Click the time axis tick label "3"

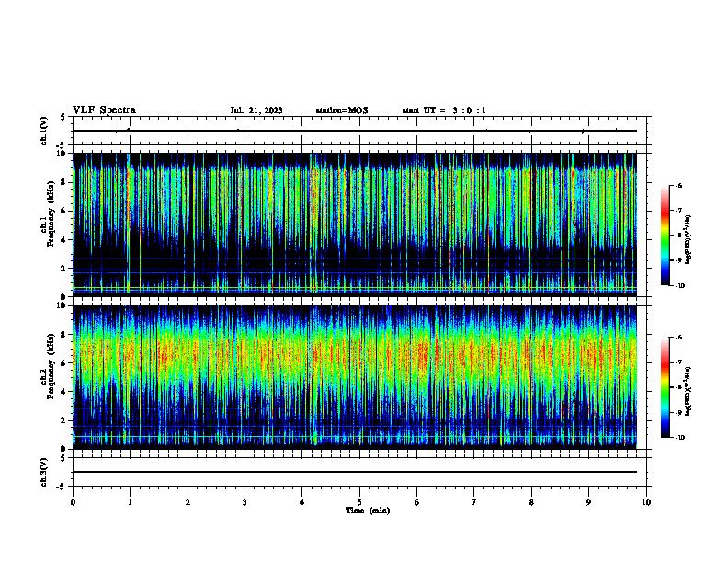pyautogui.click(x=245, y=502)
